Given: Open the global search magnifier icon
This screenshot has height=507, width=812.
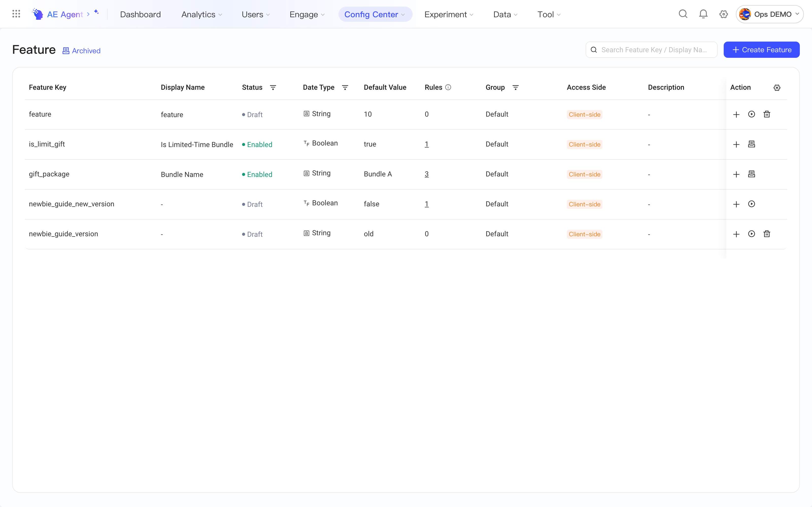Looking at the screenshot, I should click(x=683, y=14).
